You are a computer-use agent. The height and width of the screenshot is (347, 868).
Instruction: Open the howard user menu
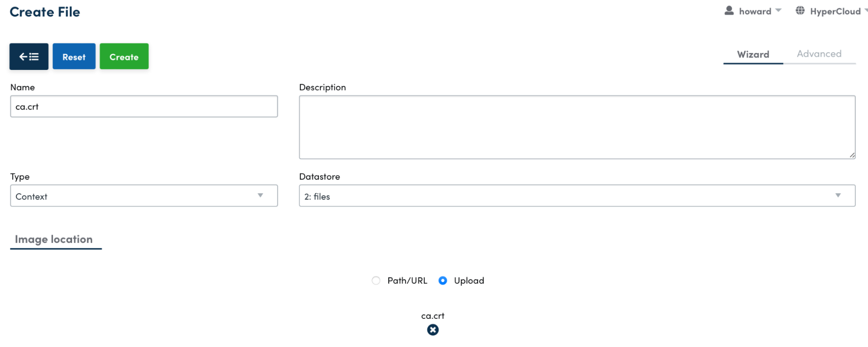pos(756,11)
